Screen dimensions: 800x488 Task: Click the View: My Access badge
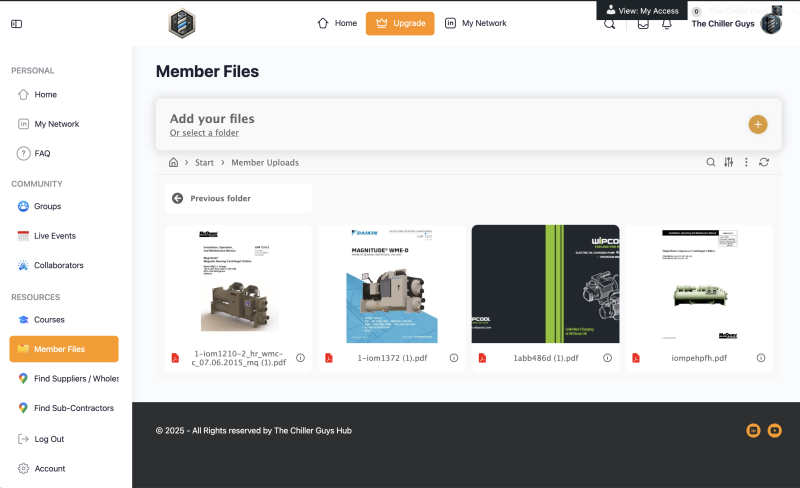642,10
